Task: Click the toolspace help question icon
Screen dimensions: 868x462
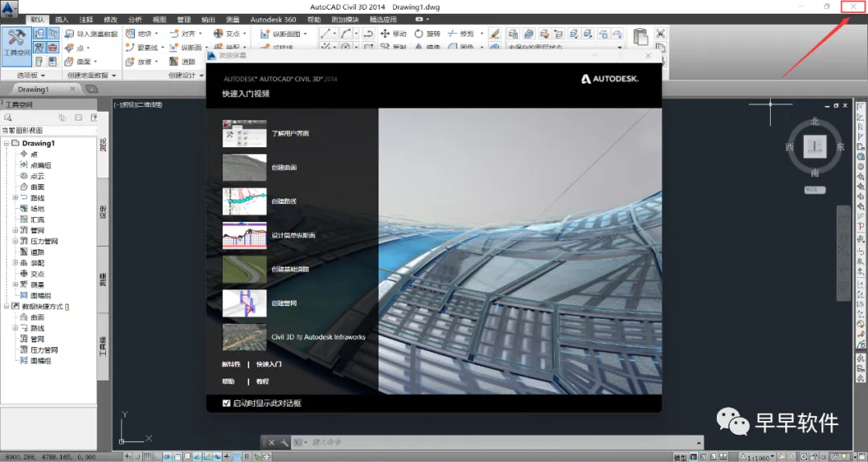Action: click(x=94, y=117)
